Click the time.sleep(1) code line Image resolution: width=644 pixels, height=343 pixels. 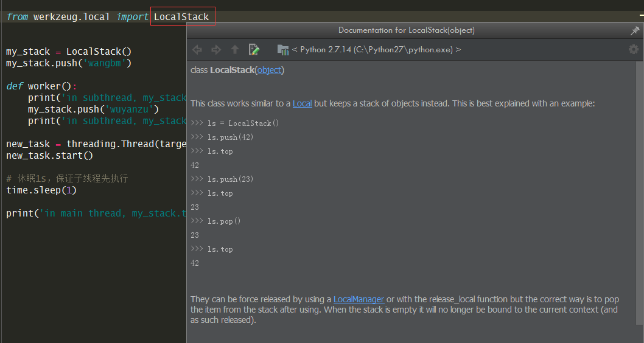(41, 190)
